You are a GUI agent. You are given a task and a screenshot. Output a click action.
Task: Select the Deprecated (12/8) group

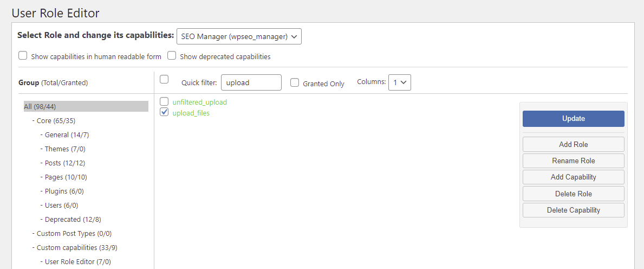(73, 219)
